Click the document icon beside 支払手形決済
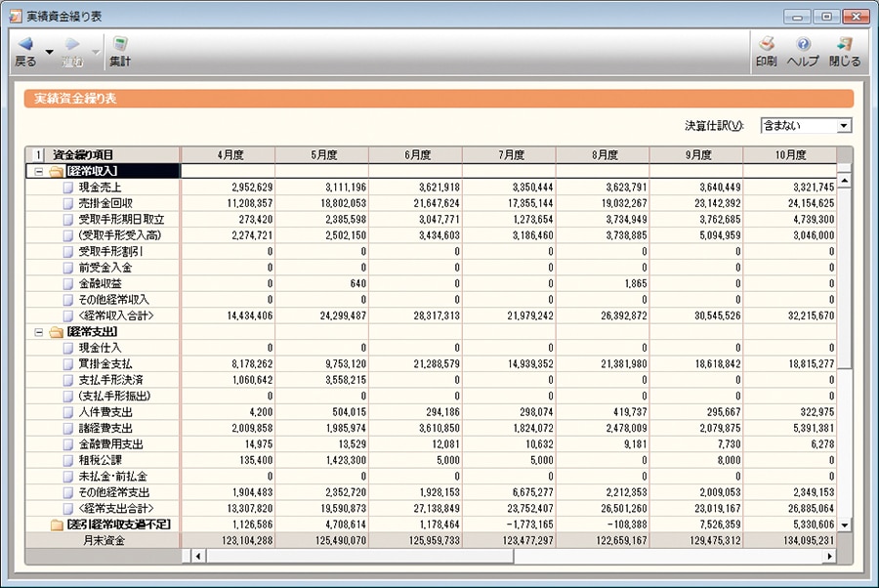 (x=68, y=380)
